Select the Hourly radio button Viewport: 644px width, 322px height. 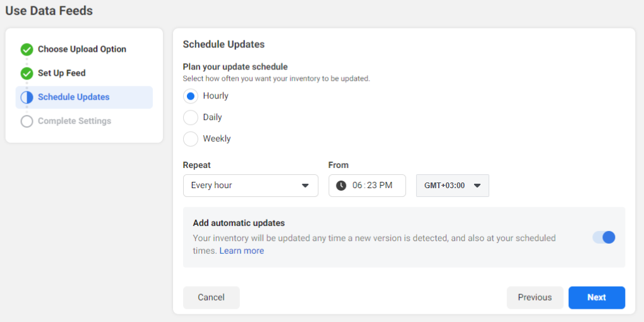tap(190, 97)
